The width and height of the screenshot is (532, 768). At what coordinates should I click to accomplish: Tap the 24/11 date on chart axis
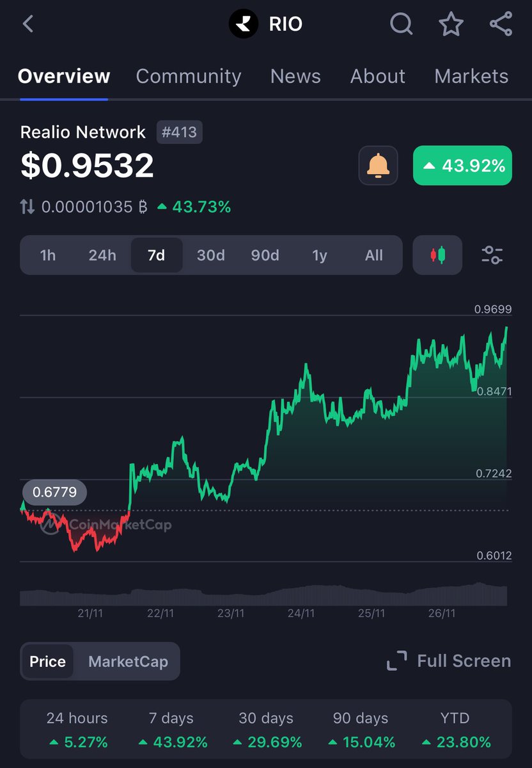pos(301,613)
